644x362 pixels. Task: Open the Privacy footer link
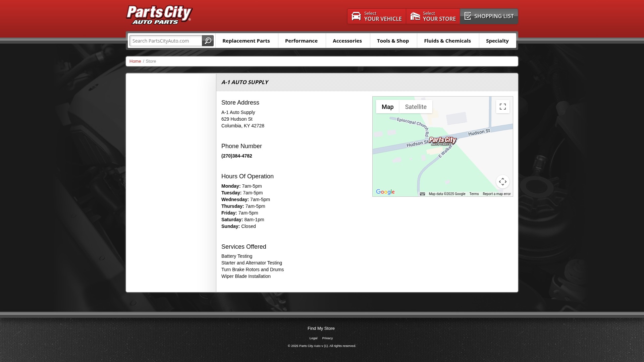tap(327, 338)
